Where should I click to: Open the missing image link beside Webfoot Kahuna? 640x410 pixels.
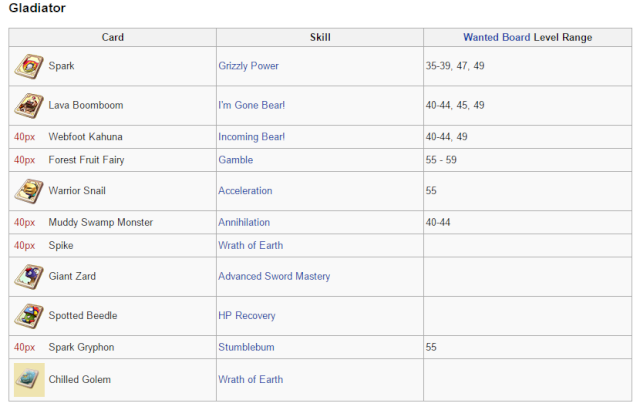(x=24, y=137)
